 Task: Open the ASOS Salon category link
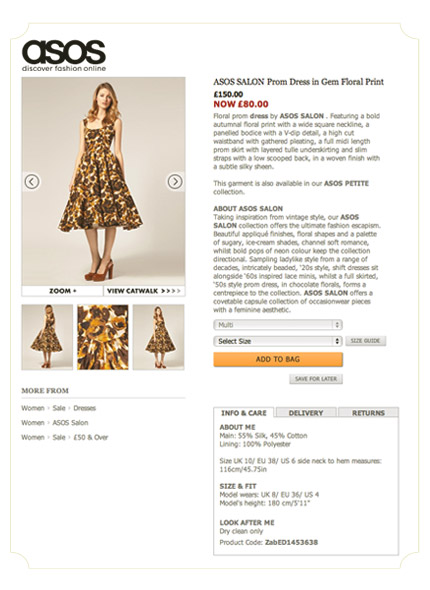pyautogui.click(x=70, y=423)
